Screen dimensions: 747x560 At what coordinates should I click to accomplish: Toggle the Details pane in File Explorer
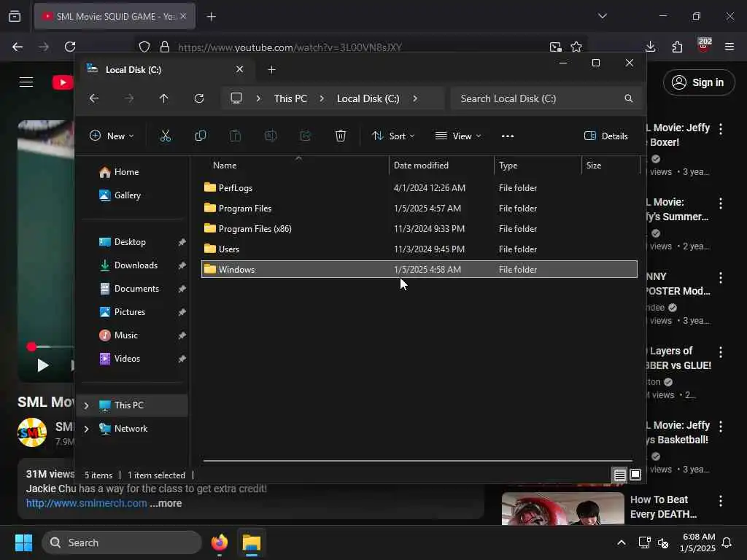[606, 136]
